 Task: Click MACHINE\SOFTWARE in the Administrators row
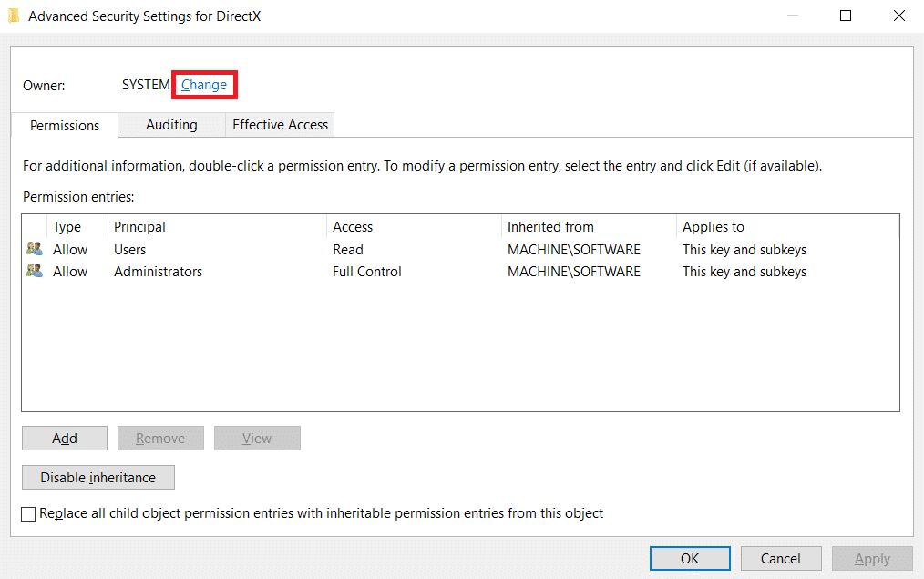[574, 271]
